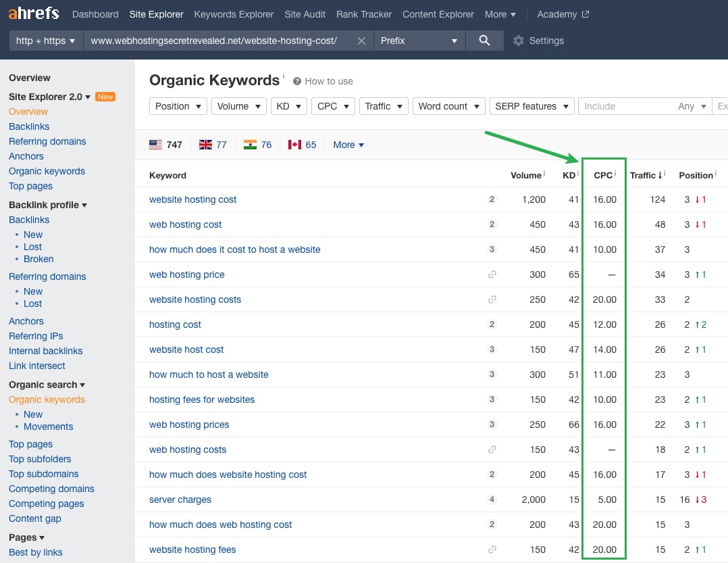Screen dimensions: 728x563
Task: Open Content gap in sidebar
Action: 35,518
